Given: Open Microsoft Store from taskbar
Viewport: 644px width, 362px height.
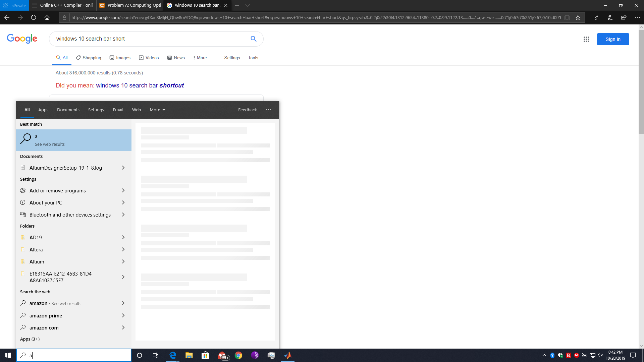Looking at the screenshot, I should coord(206,355).
